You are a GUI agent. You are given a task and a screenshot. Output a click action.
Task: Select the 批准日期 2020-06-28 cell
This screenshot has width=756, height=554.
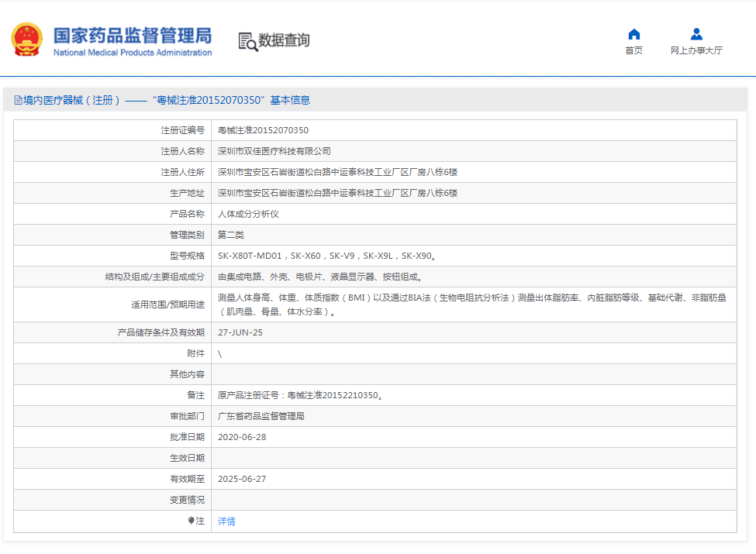tap(241, 435)
